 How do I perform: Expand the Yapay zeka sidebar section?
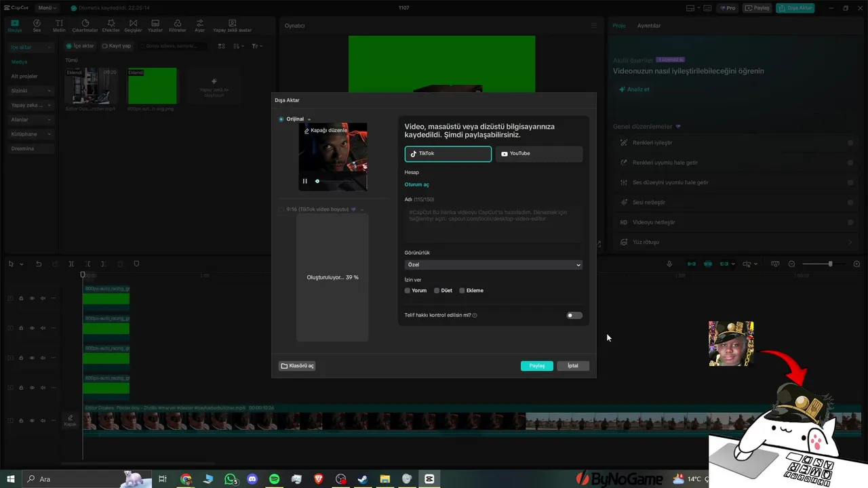(31, 105)
